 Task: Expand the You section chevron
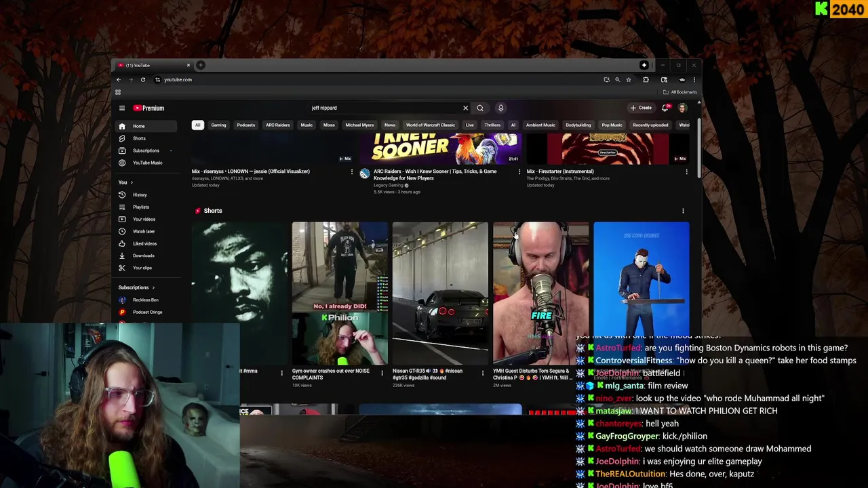point(132,182)
